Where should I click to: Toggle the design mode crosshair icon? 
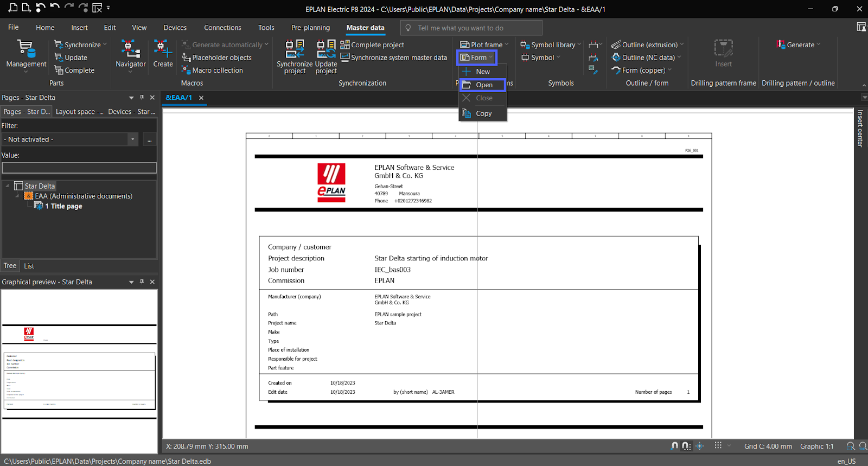pos(700,446)
